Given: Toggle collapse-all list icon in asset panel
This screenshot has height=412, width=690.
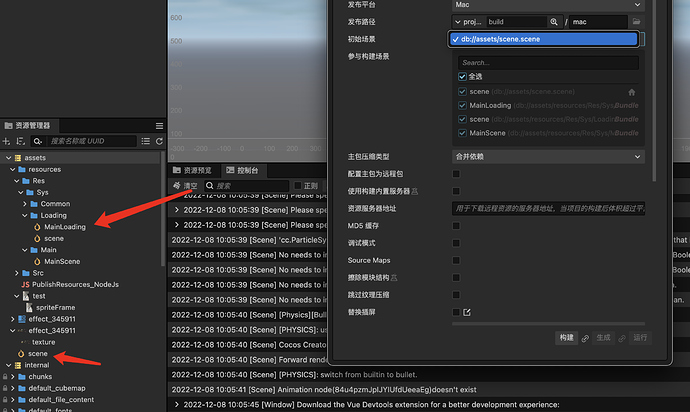Looking at the screenshot, I should tap(146, 141).
